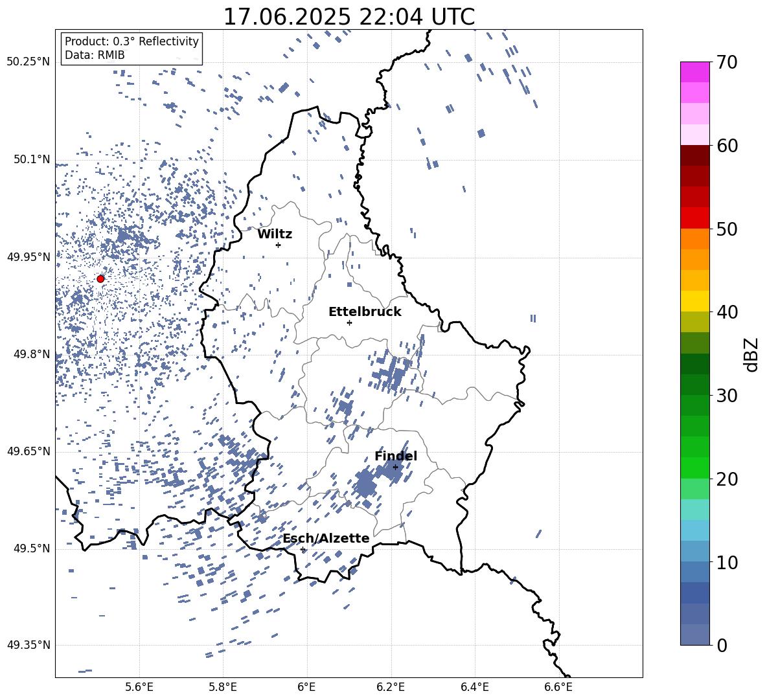Click the large radar echo left of Findel
The width and height of the screenshot is (767, 700).
365,484
